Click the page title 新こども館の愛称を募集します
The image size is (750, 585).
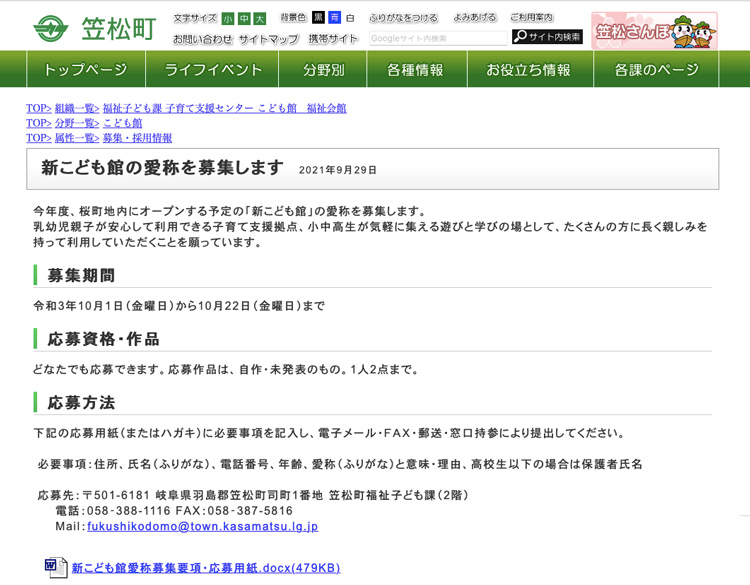tap(162, 168)
